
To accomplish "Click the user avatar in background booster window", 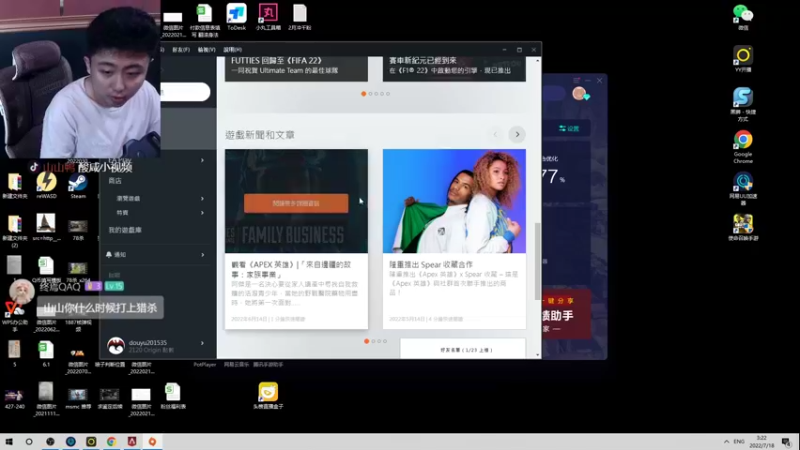I will [x=579, y=93].
